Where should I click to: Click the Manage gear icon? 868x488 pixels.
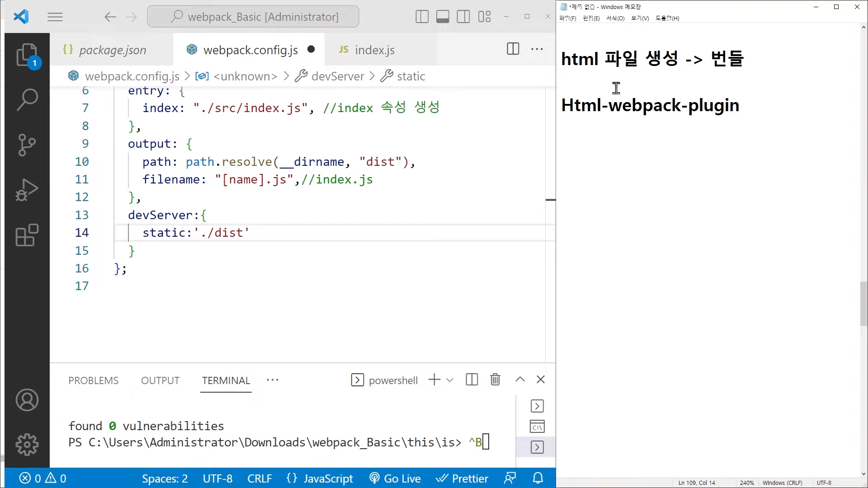coord(27,445)
